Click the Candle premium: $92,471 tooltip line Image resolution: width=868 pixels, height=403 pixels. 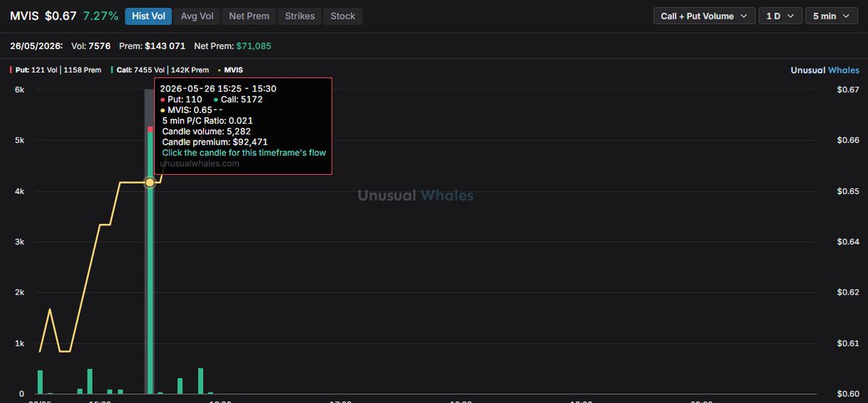215,142
